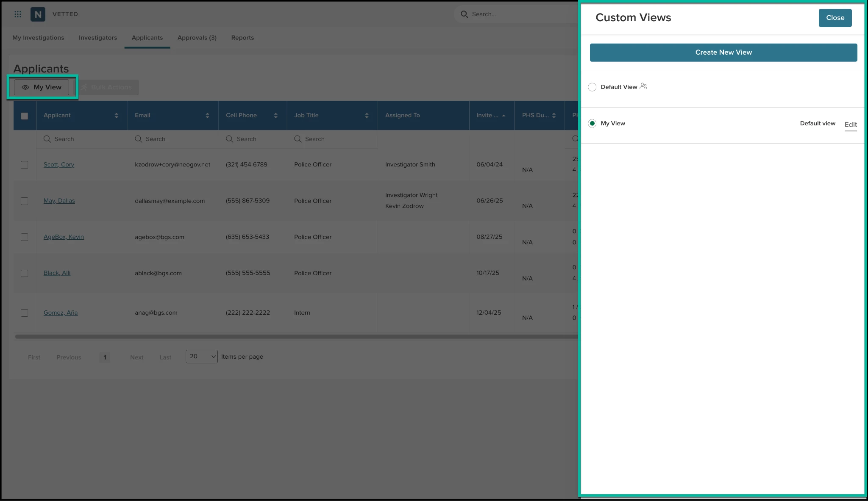The width and height of the screenshot is (868, 501).
Task: Select the My View radio button
Action: [592, 123]
